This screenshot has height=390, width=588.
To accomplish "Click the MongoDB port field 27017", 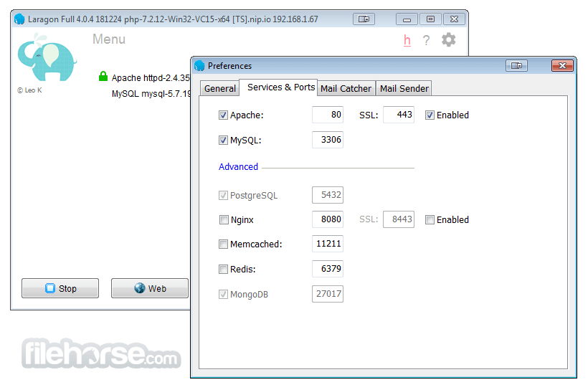I will [x=328, y=294].
